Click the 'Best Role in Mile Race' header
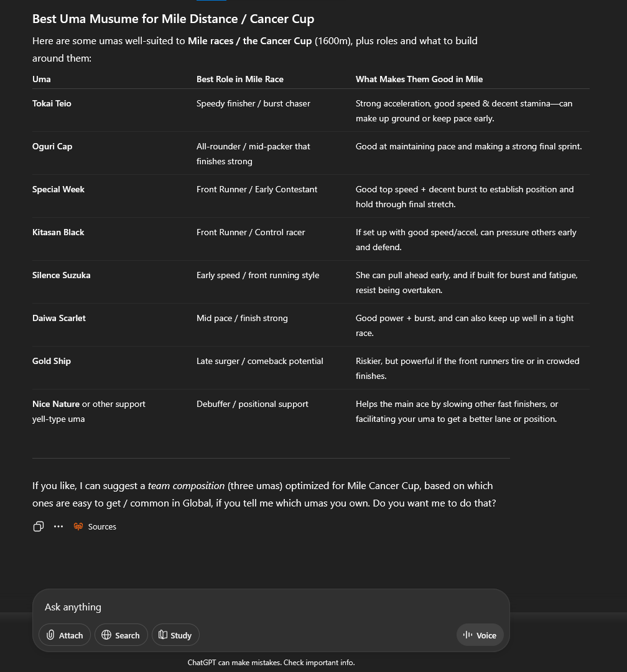 (x=240, y=79)
